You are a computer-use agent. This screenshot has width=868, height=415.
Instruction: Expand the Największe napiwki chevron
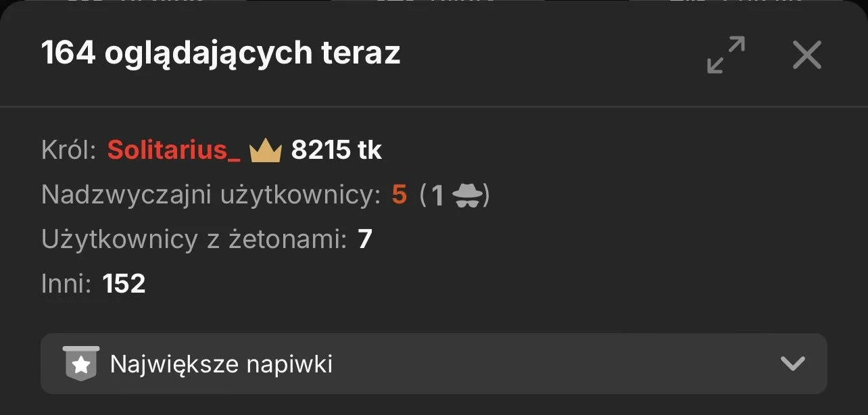792,364
